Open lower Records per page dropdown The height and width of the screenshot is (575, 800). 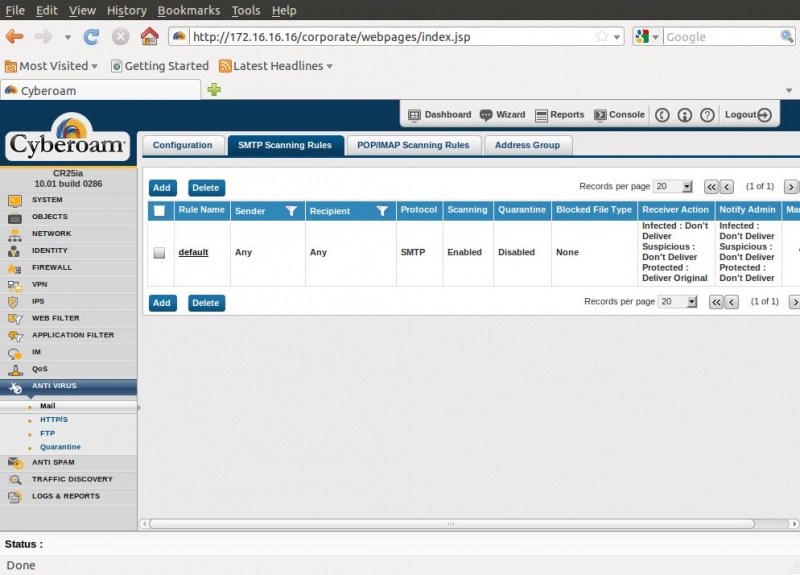pos(678,302)
